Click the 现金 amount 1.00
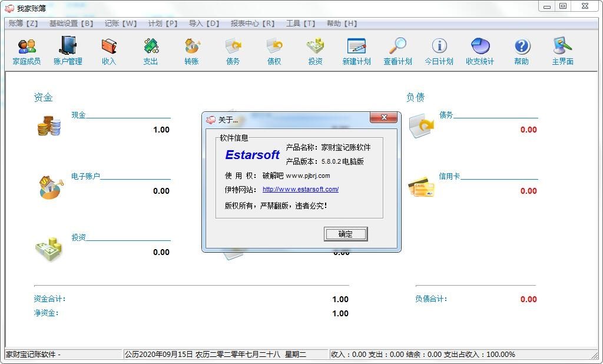The height and width of the screenshot is (364, 603). point(161,130)
